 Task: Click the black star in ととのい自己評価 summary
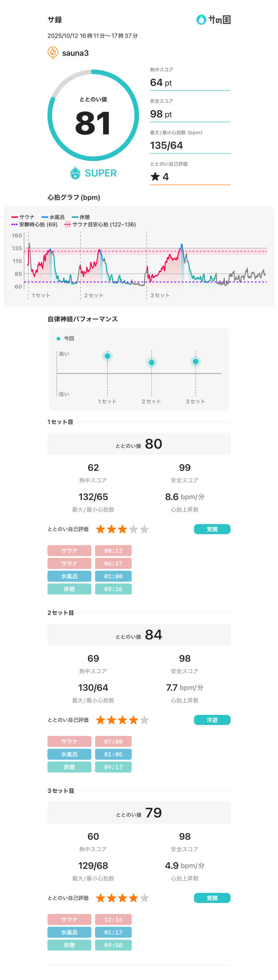coord(155,177)
